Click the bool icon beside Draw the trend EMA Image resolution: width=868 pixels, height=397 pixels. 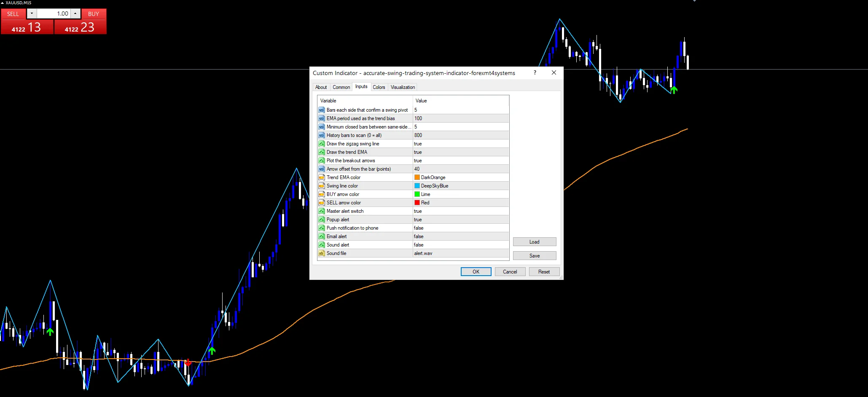(322, 152)
